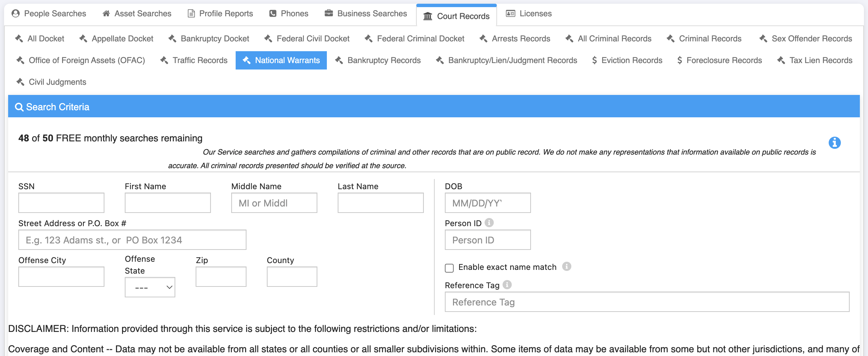Click the Phones tab phone icon

(273, 14)
